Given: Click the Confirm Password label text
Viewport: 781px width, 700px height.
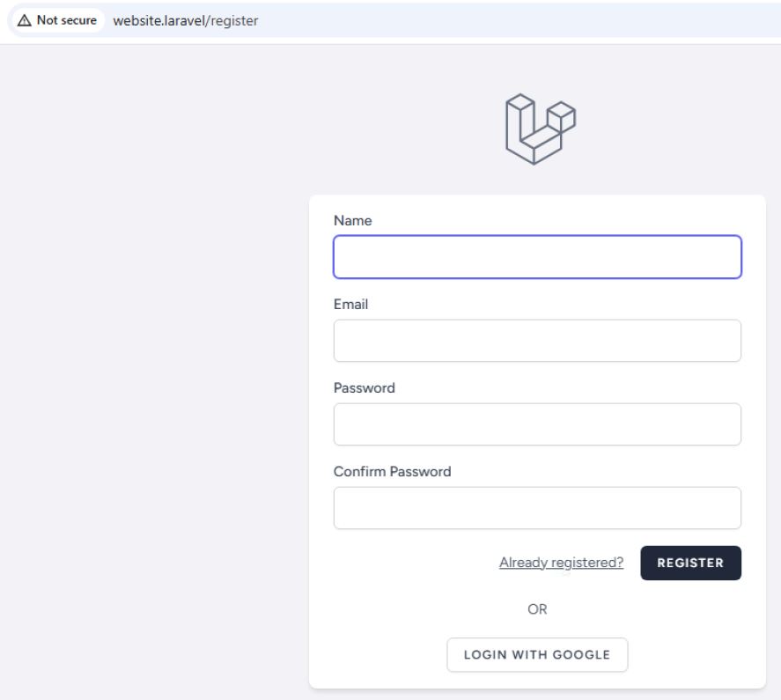Looking at the screenshot, I should (x=392, y=472).
